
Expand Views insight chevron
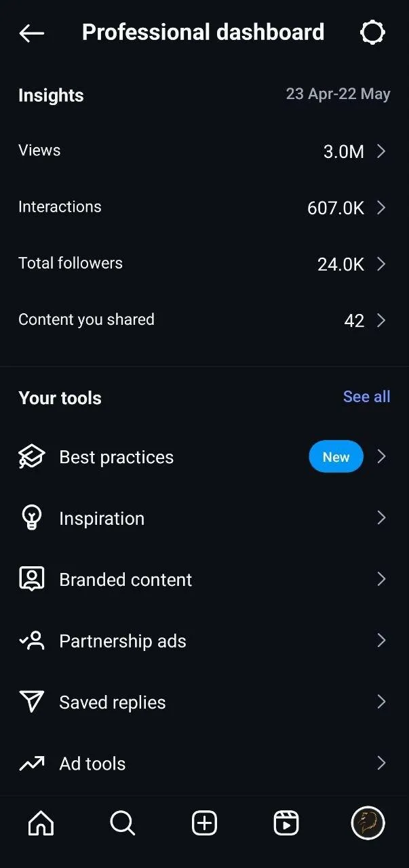(381, 151)
